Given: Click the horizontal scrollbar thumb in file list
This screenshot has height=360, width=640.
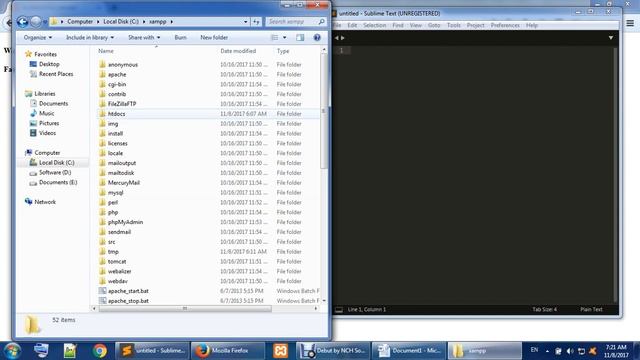Looking at the screenshot, I should tap(184, 309).
